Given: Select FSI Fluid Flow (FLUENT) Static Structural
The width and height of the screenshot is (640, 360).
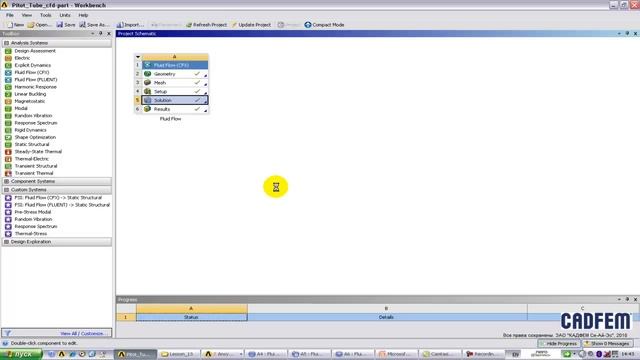Looking at the screenshot, I should (62, 205).
